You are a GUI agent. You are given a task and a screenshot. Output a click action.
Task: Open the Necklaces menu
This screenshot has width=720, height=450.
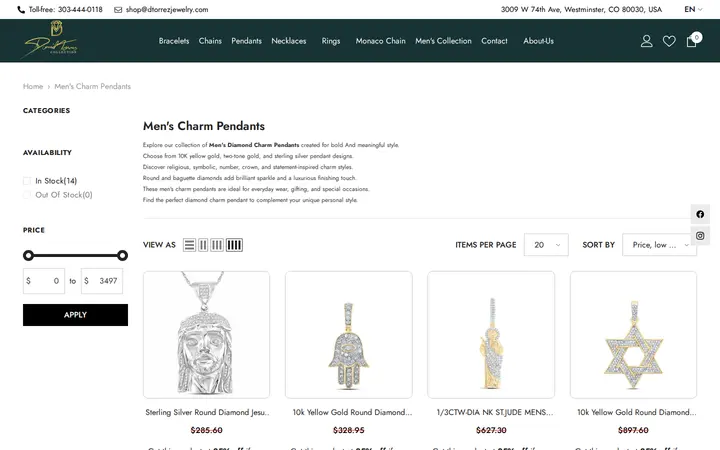pos(289,41)
